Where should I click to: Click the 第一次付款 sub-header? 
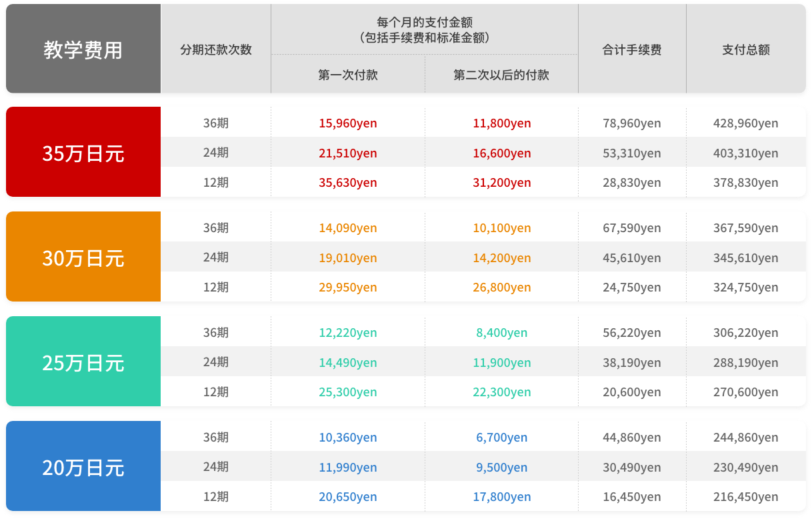point(348,75)
